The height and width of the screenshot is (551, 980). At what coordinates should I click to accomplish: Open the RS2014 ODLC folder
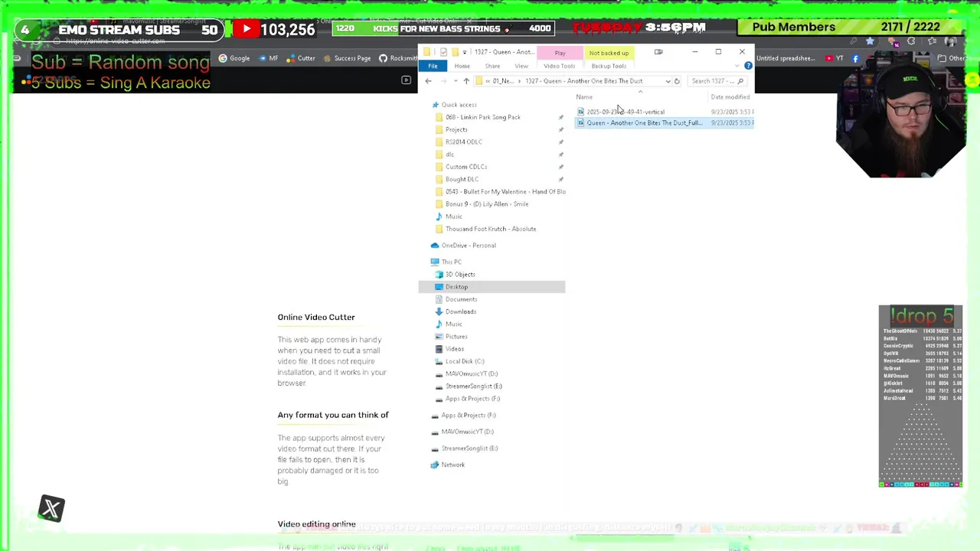tap(463, 142)
